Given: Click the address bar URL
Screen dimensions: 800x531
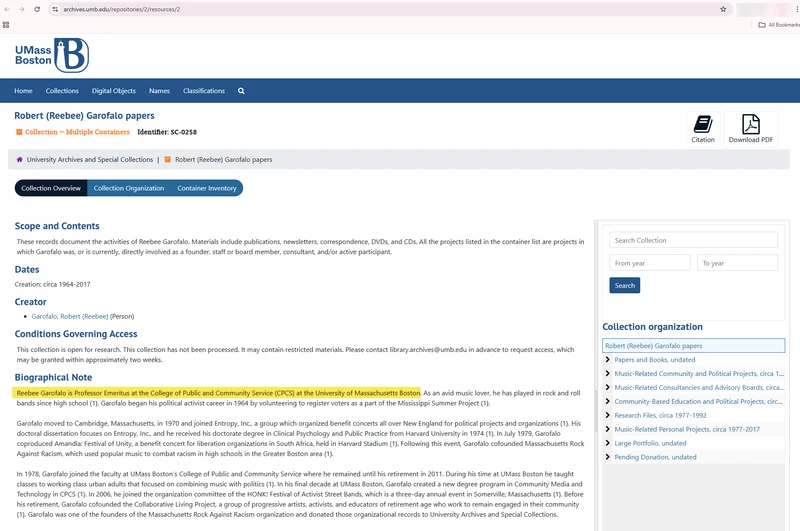Looking at the screenshot, I should (121, 9).
